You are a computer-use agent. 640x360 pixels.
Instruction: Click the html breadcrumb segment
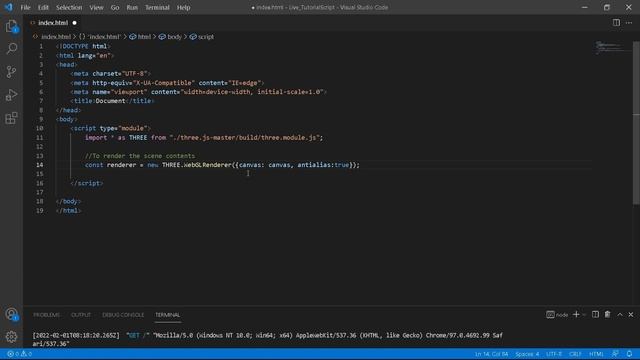[x=140, y=37]
